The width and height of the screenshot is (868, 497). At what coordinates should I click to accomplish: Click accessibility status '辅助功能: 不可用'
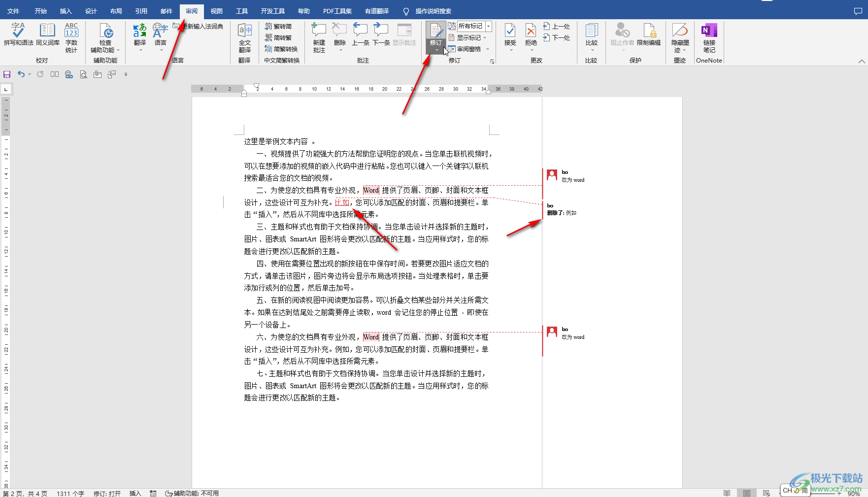pos(192,493)
